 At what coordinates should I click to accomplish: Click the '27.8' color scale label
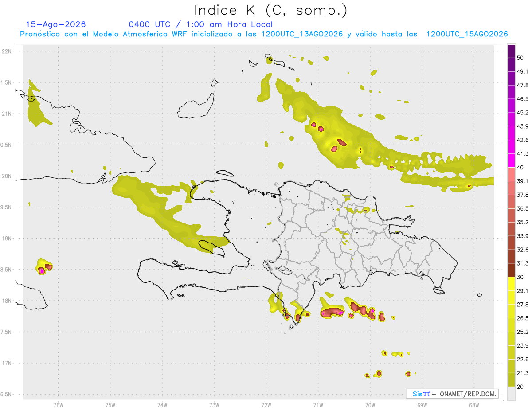coord(523,304)
